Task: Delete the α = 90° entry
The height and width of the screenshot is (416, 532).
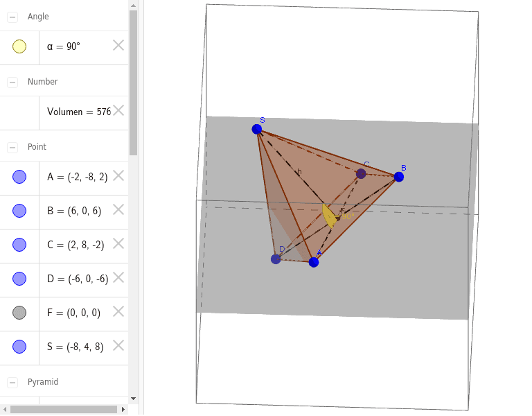Action: [118, 45]
